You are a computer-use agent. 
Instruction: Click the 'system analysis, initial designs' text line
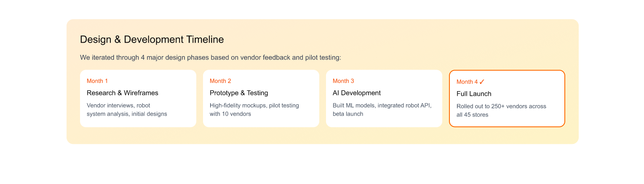point(127,114)
